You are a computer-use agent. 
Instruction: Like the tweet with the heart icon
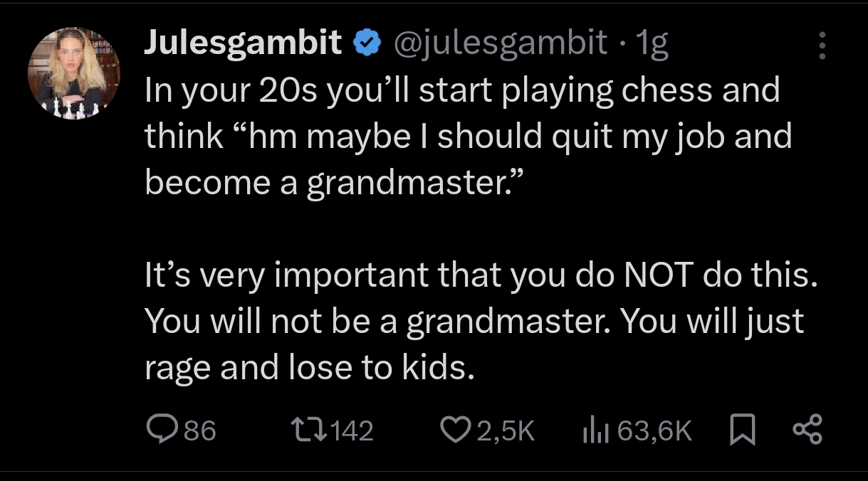coord(453,429)
